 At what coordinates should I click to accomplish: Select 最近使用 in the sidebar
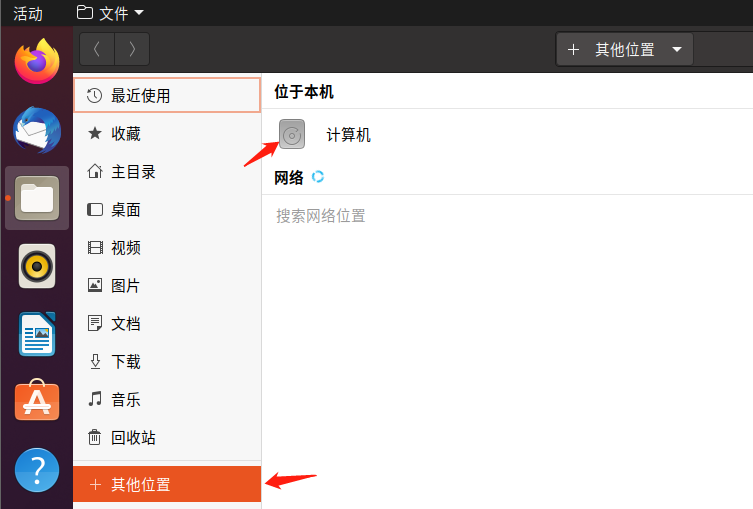(x=167, y=96)
